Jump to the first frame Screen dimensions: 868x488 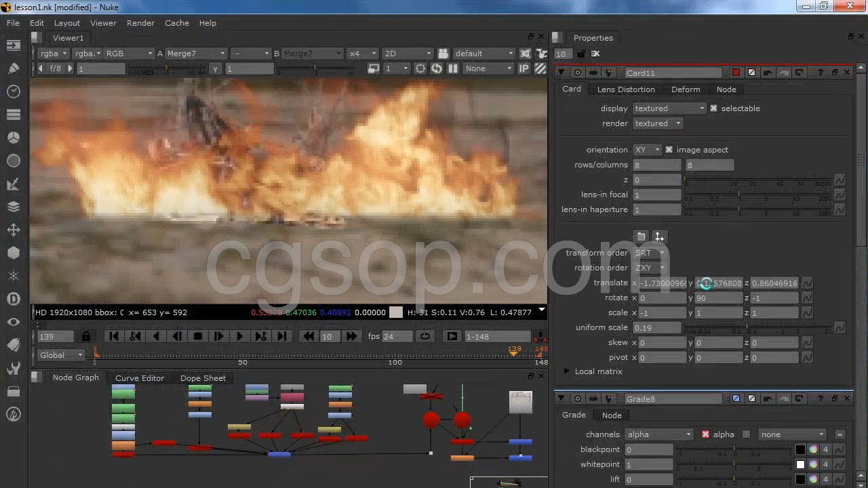[114, 336]
